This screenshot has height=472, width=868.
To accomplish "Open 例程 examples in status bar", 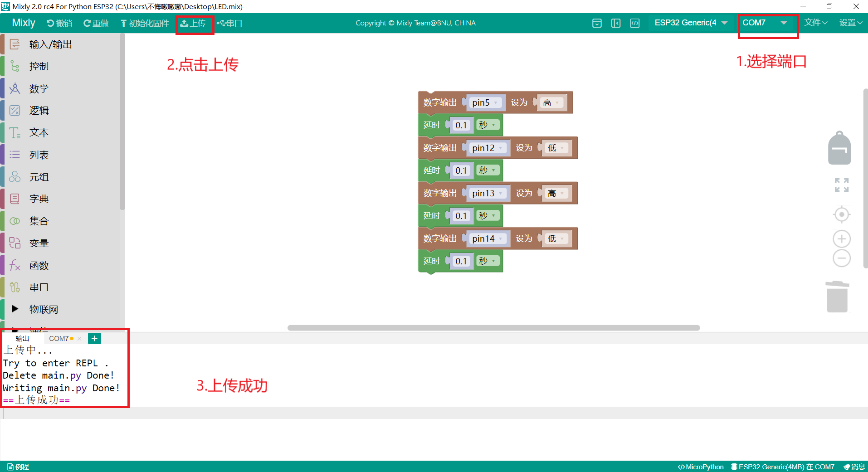I will (18, 467).
